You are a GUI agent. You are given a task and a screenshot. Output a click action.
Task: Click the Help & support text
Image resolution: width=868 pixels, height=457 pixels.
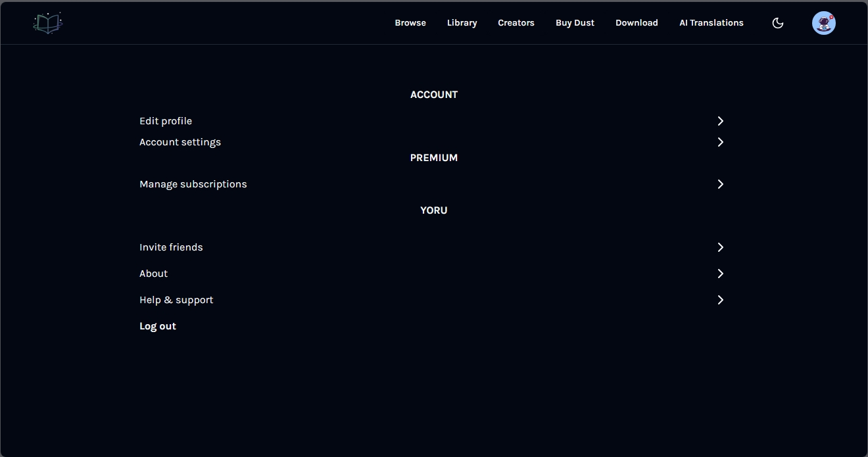click(x=176, y=300)
